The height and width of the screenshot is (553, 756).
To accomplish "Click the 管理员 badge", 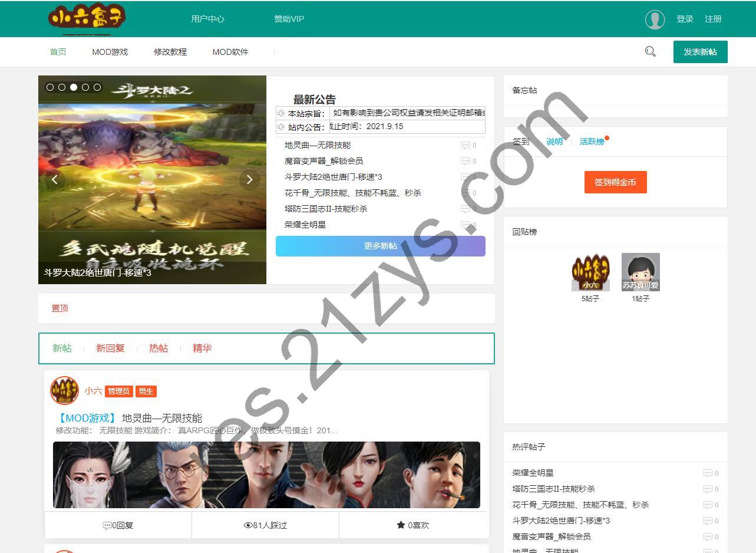I will 118,391.
